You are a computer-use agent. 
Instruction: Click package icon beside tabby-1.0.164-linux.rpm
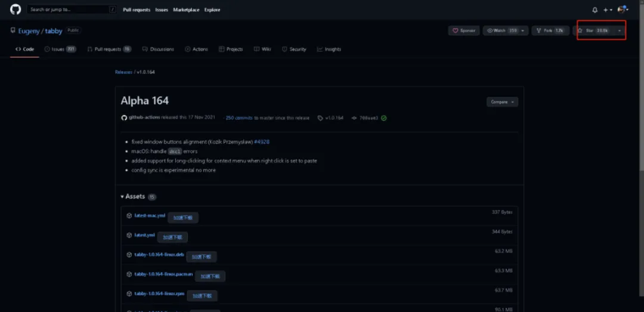[129, 294]
